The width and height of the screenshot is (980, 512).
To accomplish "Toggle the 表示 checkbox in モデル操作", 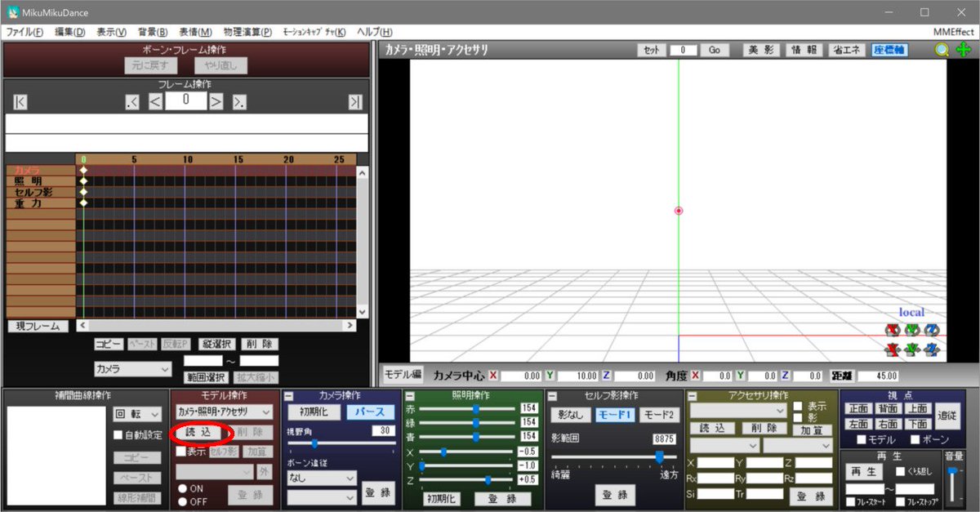I will pos(180,452).
